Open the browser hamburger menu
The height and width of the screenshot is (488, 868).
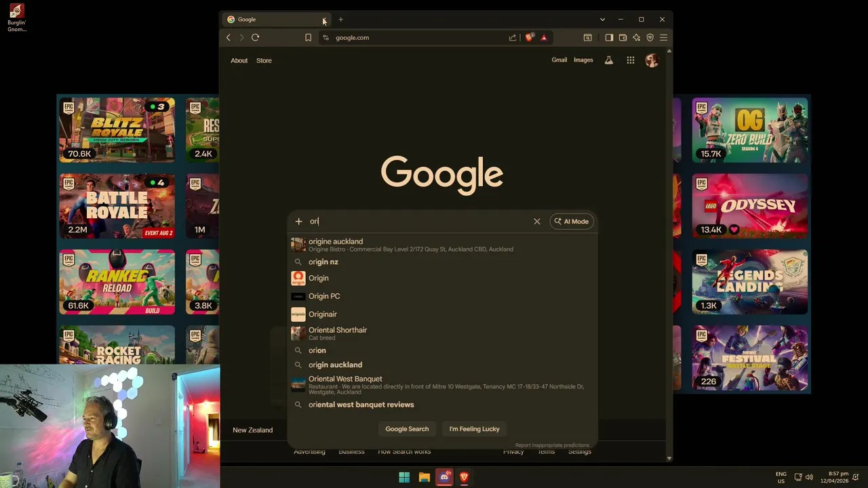point(664,37)
